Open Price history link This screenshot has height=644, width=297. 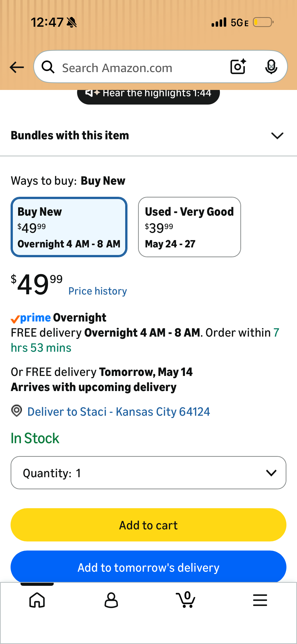[x=98, y=291]
